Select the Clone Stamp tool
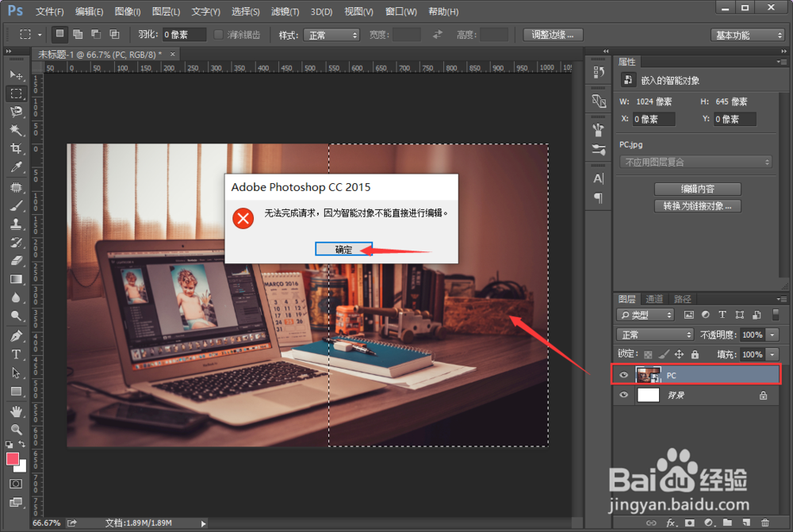The height and width of the screenshot is (532, 793). click(16, 224)
